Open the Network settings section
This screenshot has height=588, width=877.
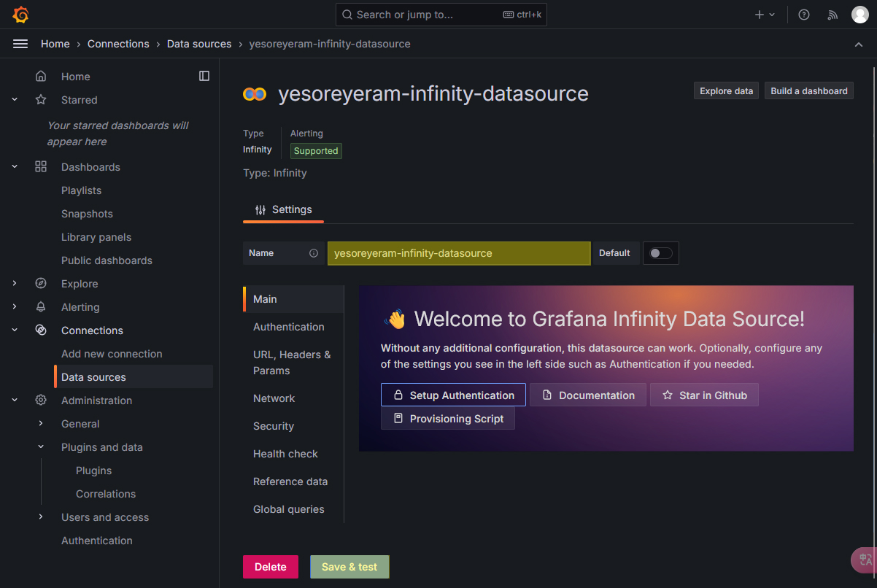pos(293,398)
